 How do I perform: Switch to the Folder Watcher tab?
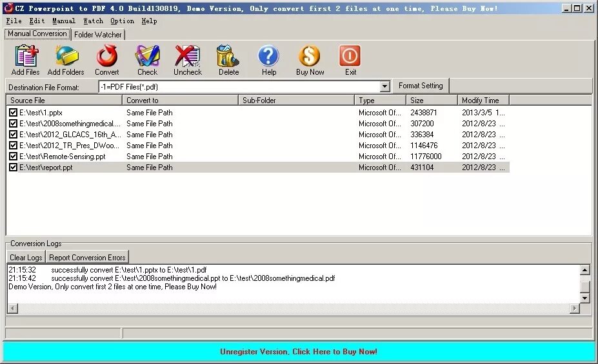pyautogui.click(x=97, y=35)
